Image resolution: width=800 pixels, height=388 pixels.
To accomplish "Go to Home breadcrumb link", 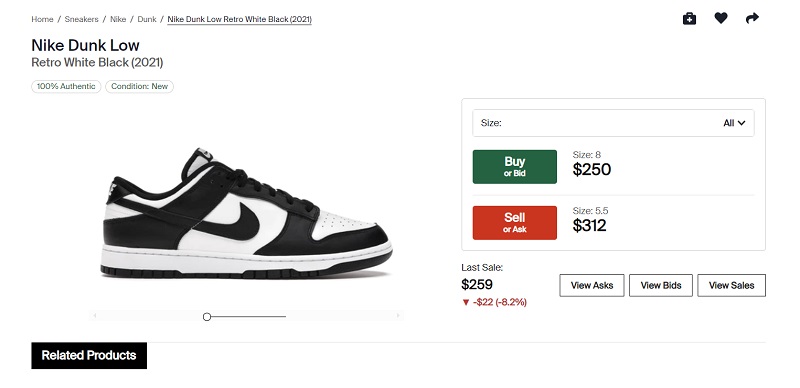I will click(42, 19).
